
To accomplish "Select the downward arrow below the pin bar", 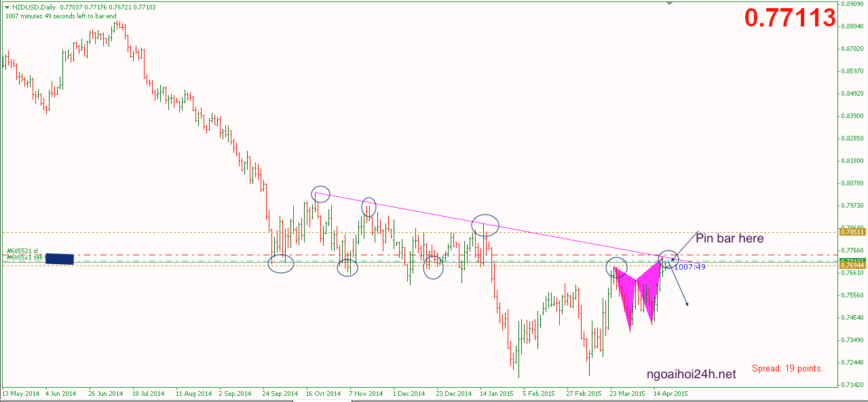I will 680,287.
